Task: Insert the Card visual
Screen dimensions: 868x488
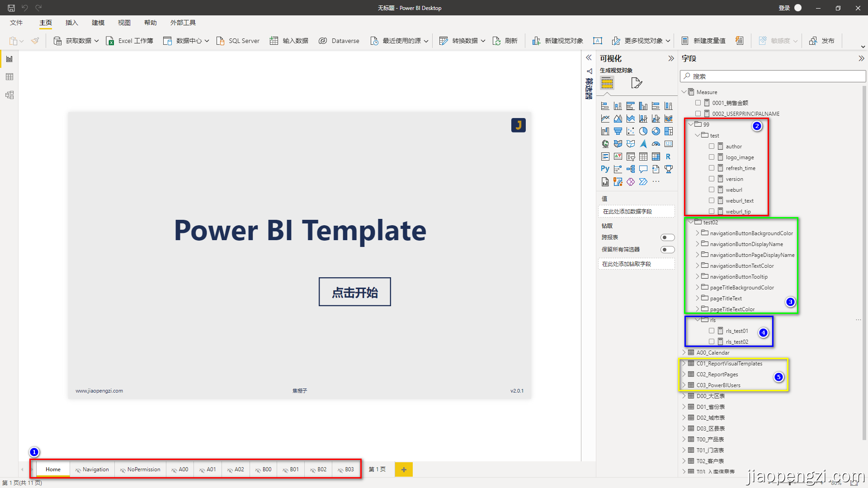Action: tap(669, 144)
